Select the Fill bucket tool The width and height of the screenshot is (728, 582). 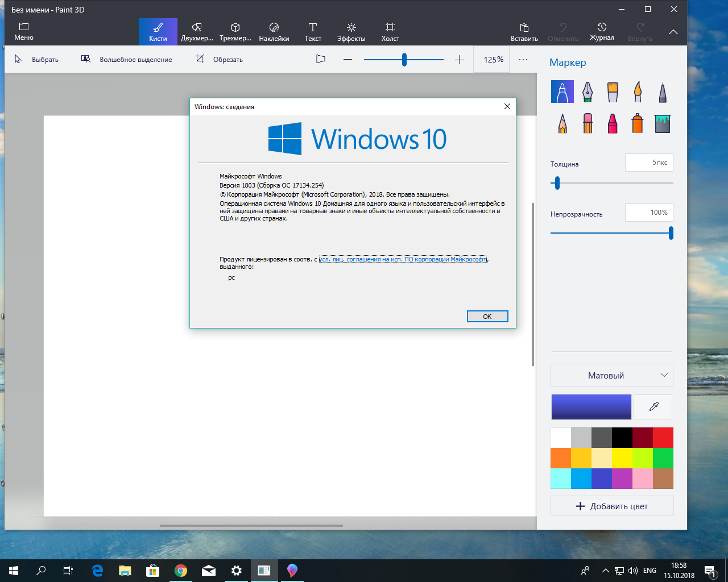(x=663, y=123)
